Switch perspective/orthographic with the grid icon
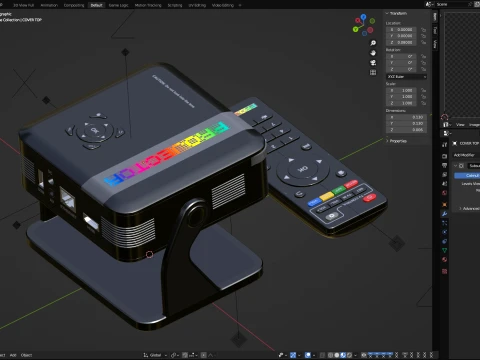This screenshot has height=360, width=480. coord(373,72)
